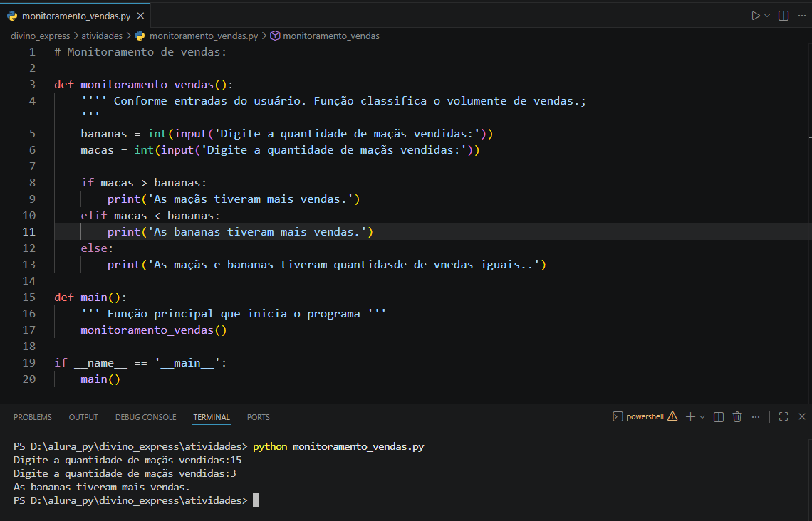Split the editor to the right
Screen dimensions: 812x521
coord(784,16)
